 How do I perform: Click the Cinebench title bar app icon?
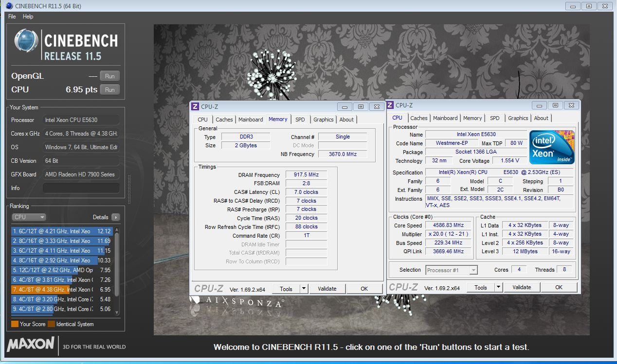click(9, 6)
